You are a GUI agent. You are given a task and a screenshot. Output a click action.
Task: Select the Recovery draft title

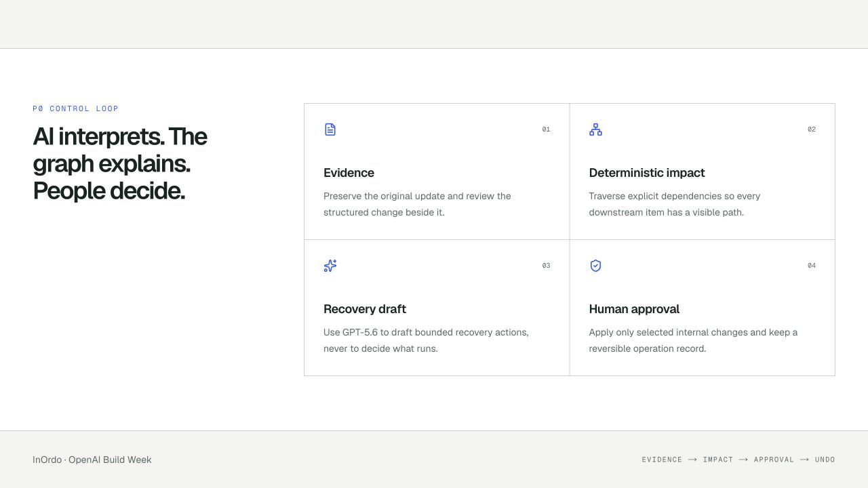click(365, 309)
